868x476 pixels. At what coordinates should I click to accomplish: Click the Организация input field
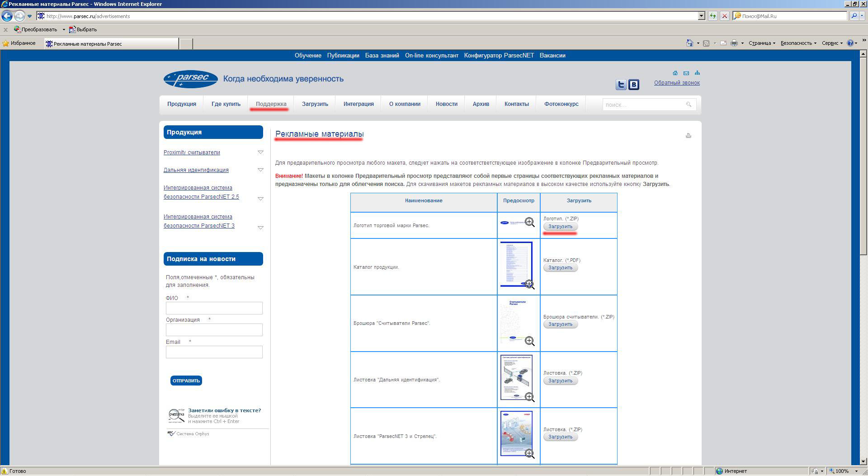point(214,330)
